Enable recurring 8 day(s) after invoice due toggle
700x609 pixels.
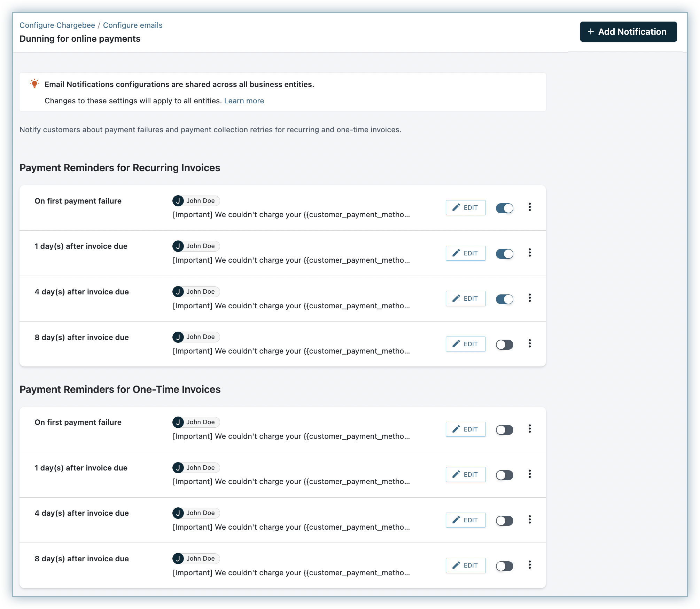(x=504, y=345)
